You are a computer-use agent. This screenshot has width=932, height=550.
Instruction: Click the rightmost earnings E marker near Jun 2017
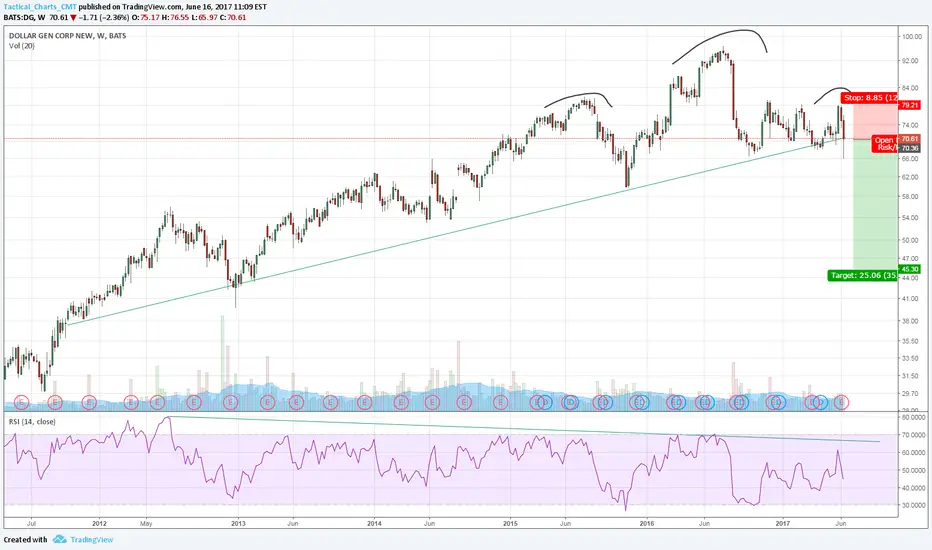click(841, 403)
